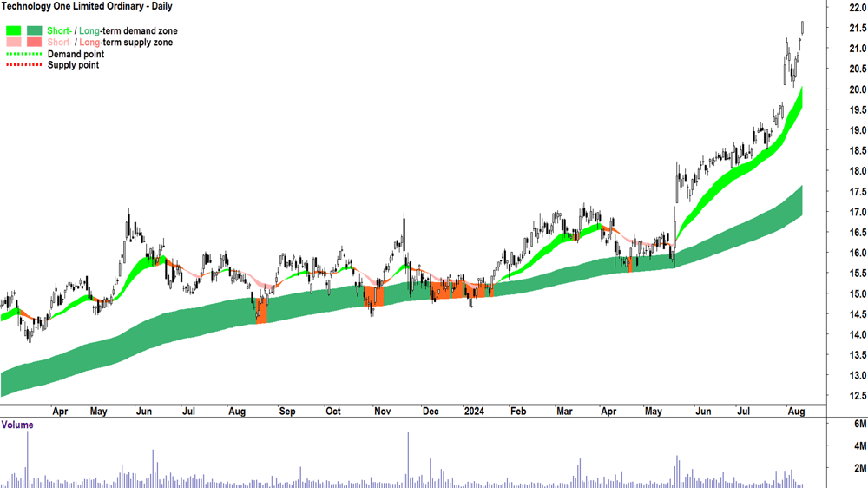Viewport: 868px width, 488px height.
Task: Click the 13.5 price axis label
Action: tap(858, 355)
